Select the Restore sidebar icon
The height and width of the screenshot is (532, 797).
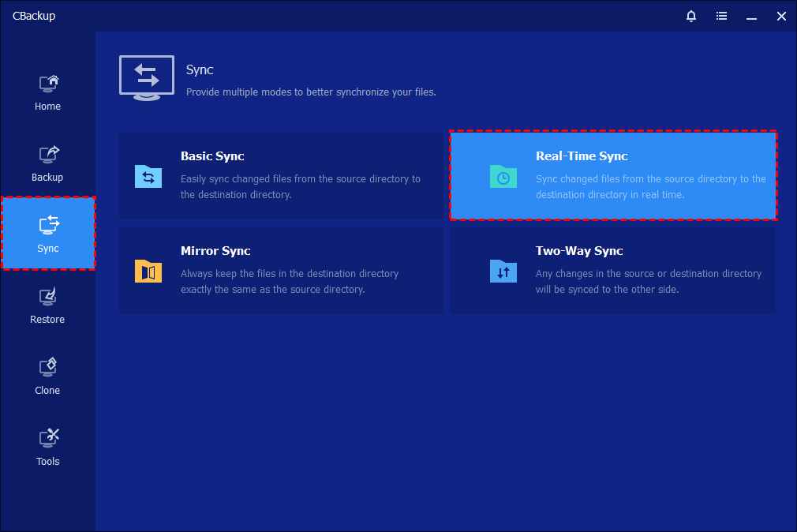(x=48, y=296)
